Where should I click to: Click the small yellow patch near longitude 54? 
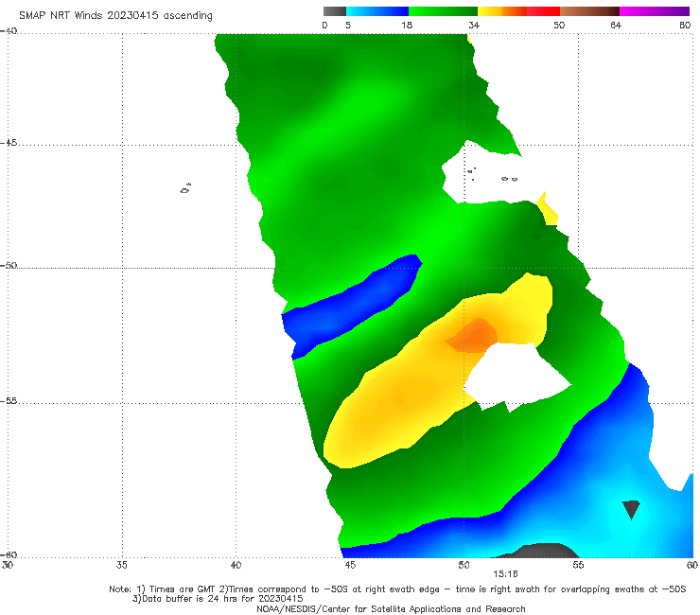point(548,209)
